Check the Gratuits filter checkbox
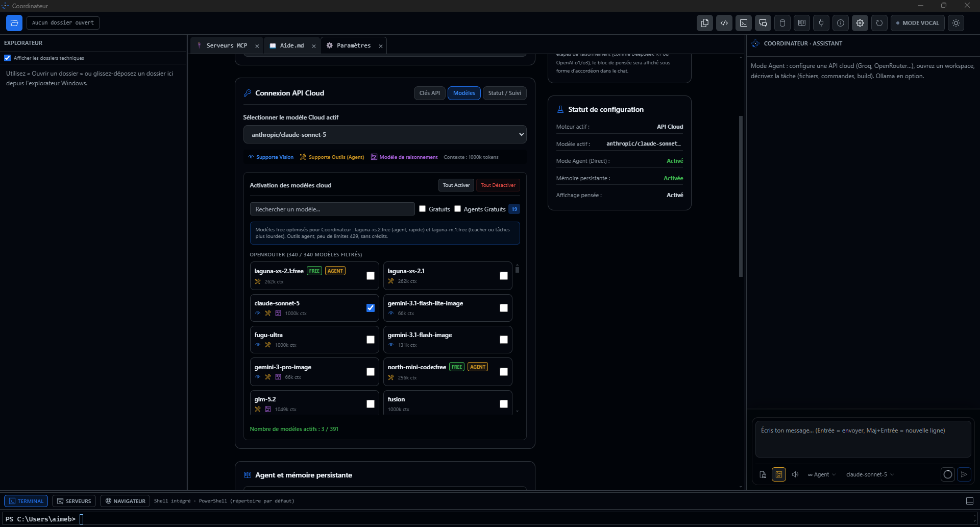980x527 pixels. [x=423, y=209]
